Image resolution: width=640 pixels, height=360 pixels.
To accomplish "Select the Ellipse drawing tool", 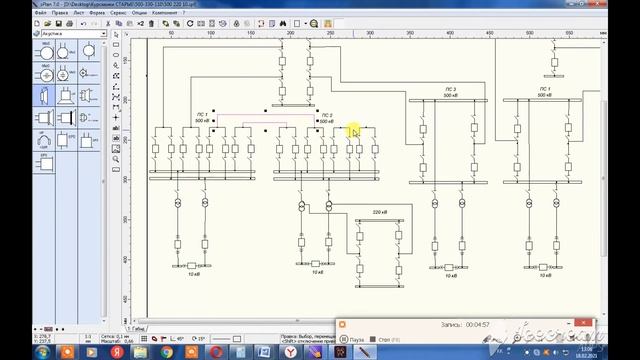I will click(116, 55).
